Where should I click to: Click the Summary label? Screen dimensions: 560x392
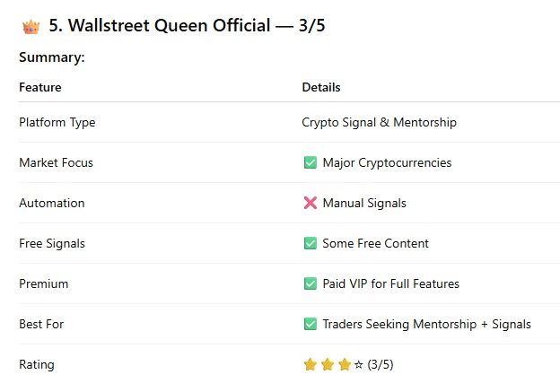[x=52, y=57]
